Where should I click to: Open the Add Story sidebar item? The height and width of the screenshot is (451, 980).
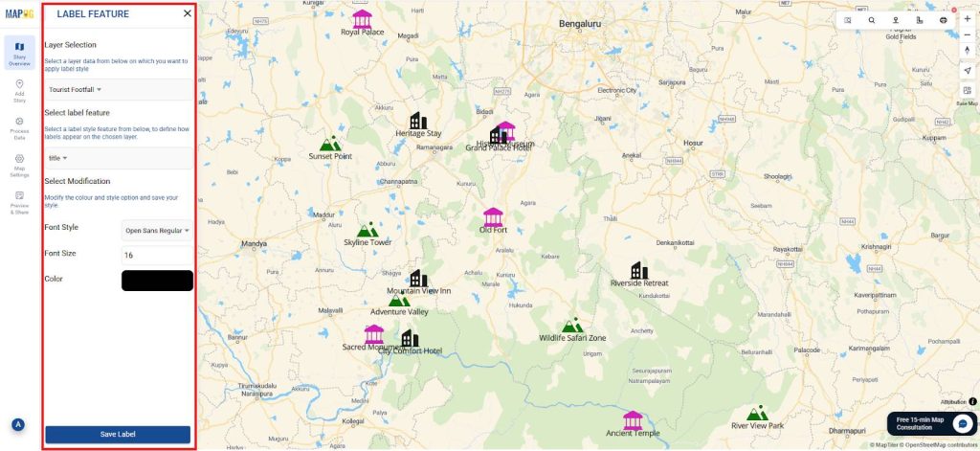point(19,91)
